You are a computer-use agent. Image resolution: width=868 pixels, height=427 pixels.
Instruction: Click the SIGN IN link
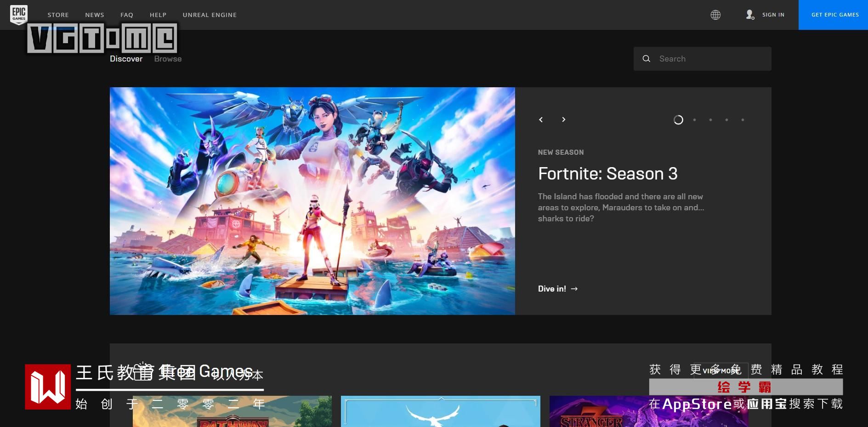(x=773, y=15)
